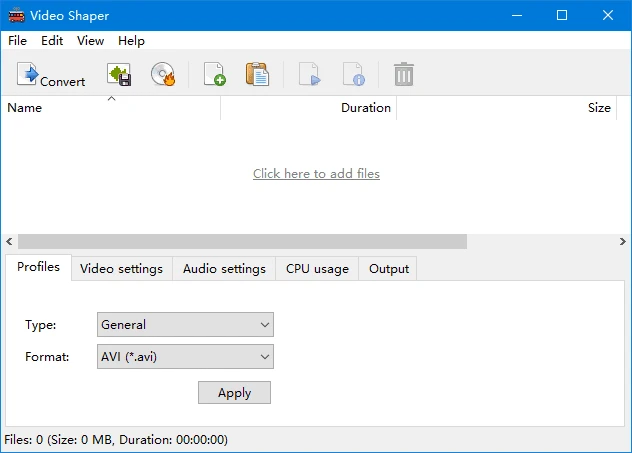Screen dimensions: 632x453
Task: Click the horizontal scrollbar right arrow
Action: click(623, 242)
